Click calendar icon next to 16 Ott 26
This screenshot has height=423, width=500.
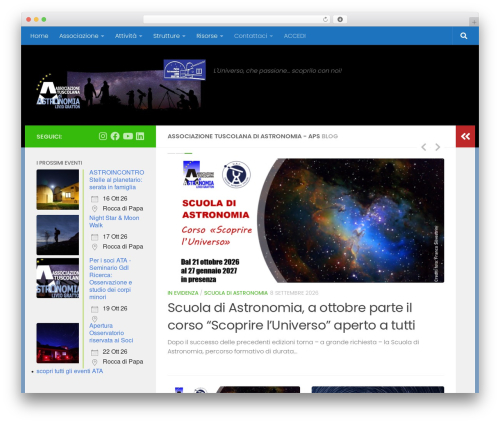[x=95, y=199]
